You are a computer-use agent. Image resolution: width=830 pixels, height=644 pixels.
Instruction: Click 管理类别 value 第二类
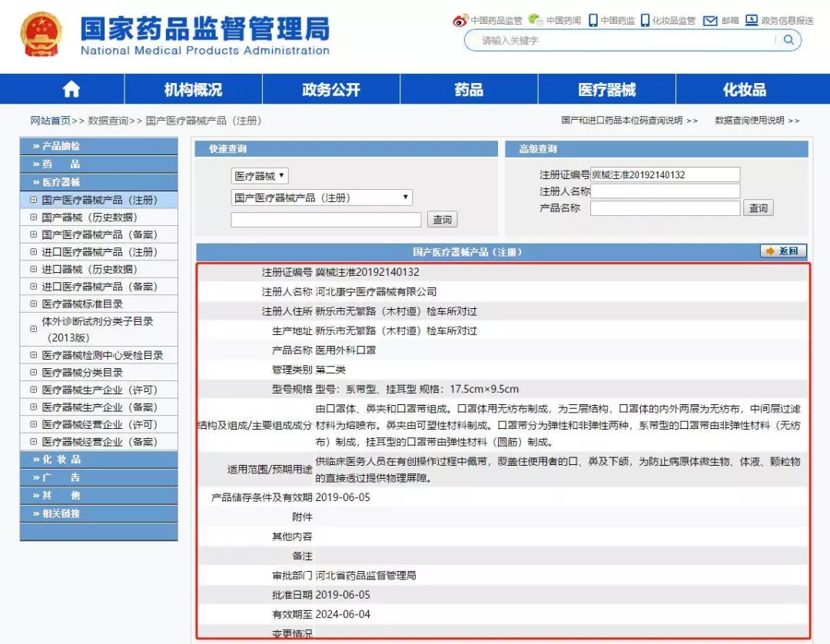[x=330, y=370]
